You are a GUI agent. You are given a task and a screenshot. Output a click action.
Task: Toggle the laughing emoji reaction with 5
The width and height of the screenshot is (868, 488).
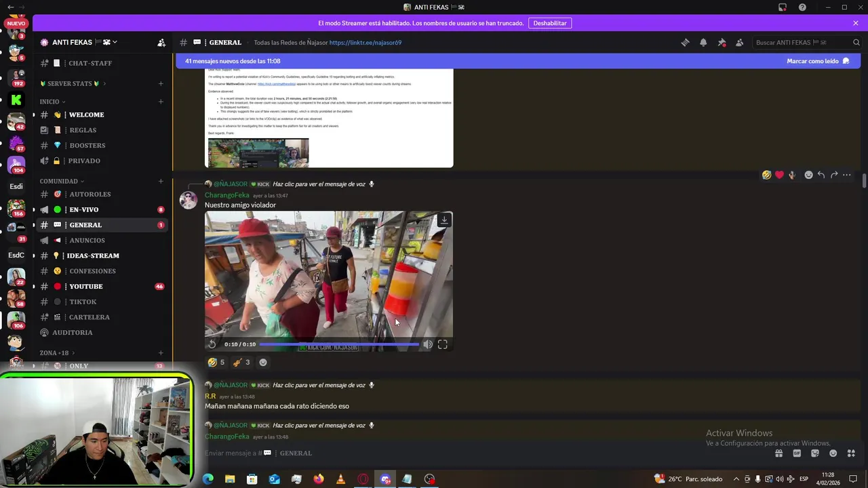coord(216,362)
